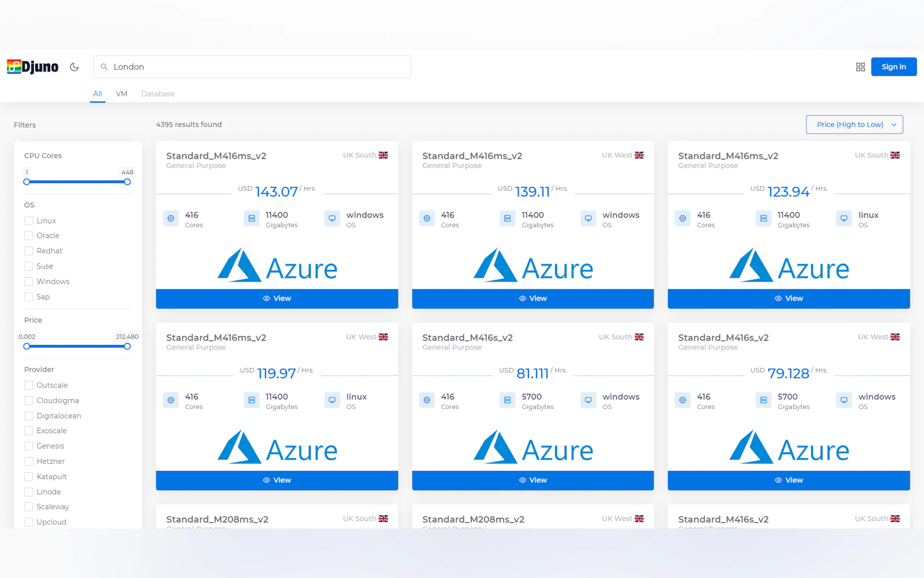Select the Hetzner provider filter
The image size is (924, 578).
pos(29,461)
